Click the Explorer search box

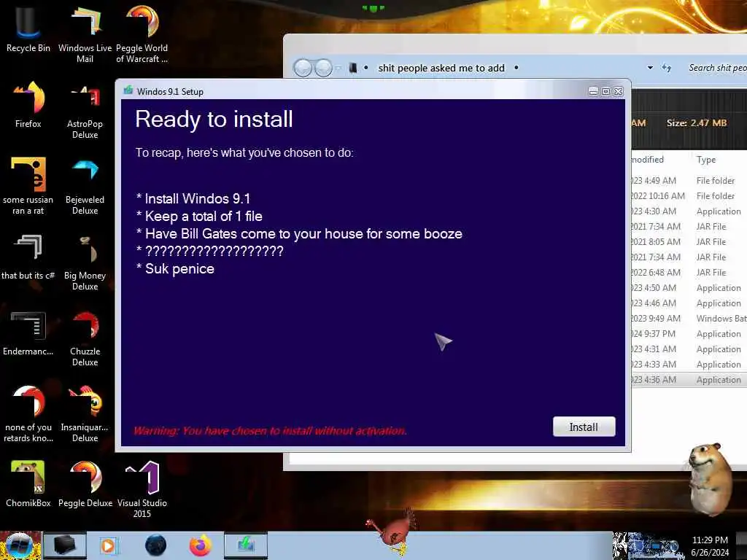coord(716,68)
